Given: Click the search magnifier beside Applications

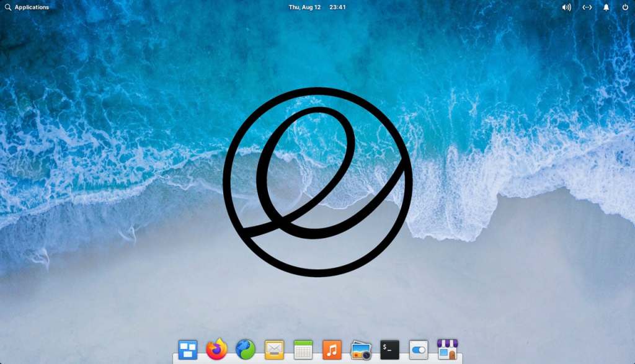Looking at the screenshot, I should pyautogui.click(x=7, y=7).
